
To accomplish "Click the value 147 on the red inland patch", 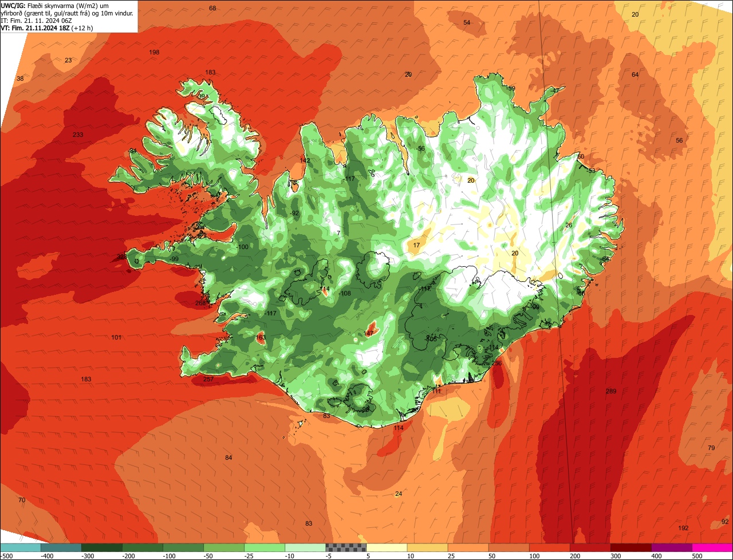I will (x=368, y=333).
